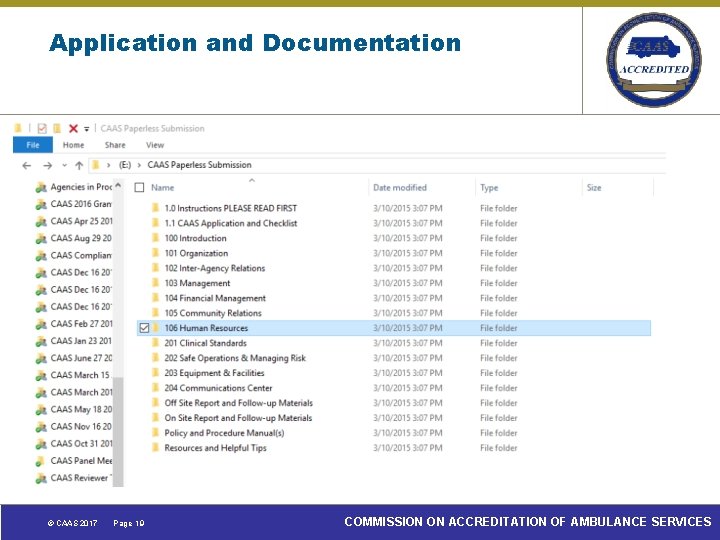This screenshot has height=540, width=720.
Task: Click icon next to CAAS March 15 folder
Action: pos(41,376)
